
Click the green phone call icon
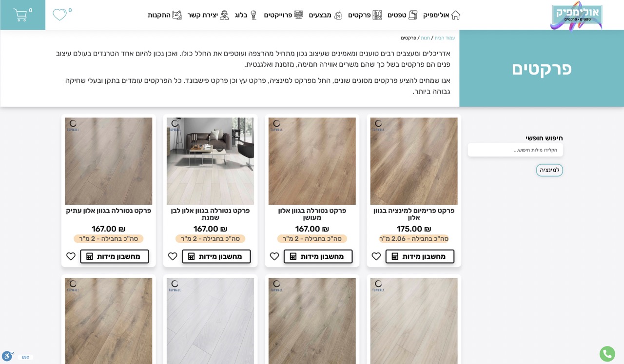607,354
